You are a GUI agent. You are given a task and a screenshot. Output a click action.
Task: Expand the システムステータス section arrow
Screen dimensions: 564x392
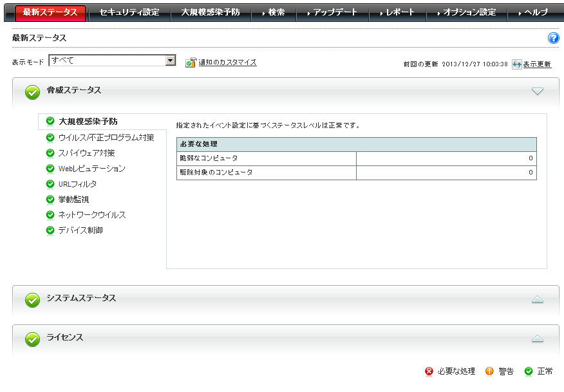click(x=538, y=299)
